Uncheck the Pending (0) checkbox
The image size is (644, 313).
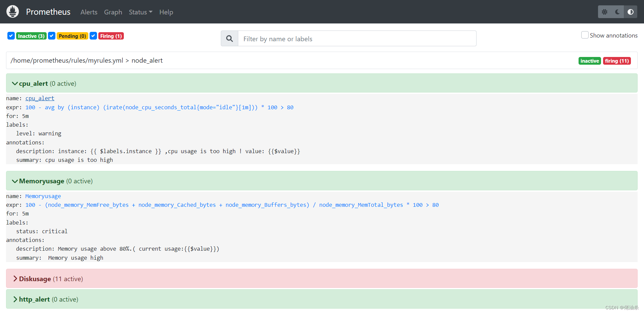[52, 36]
